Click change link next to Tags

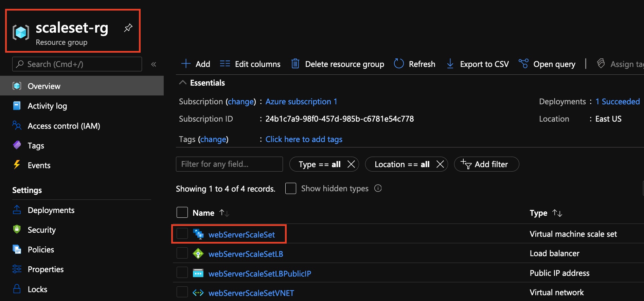213,139
